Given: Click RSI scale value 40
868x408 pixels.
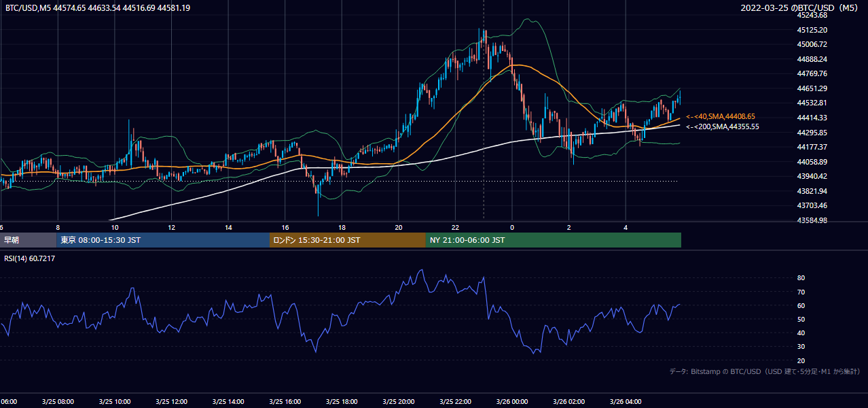Looking at the screenshot, I should (x=801, y=333).
